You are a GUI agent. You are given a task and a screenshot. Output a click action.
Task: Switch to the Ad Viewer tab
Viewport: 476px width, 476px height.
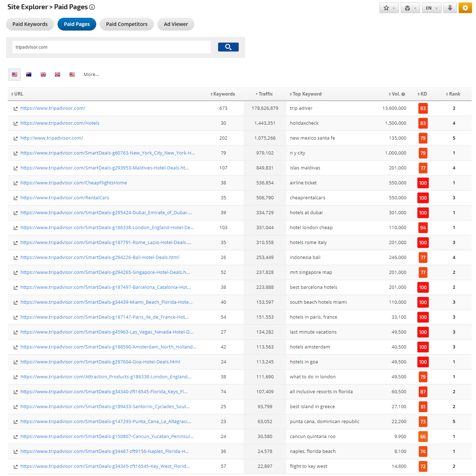tap(176, 24)
